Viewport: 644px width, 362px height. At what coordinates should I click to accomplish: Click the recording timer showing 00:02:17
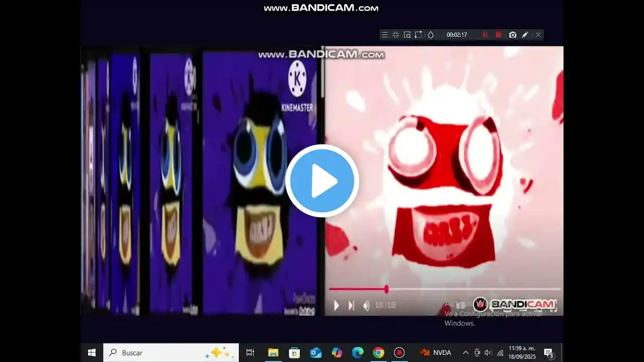[x=456, y=35]
